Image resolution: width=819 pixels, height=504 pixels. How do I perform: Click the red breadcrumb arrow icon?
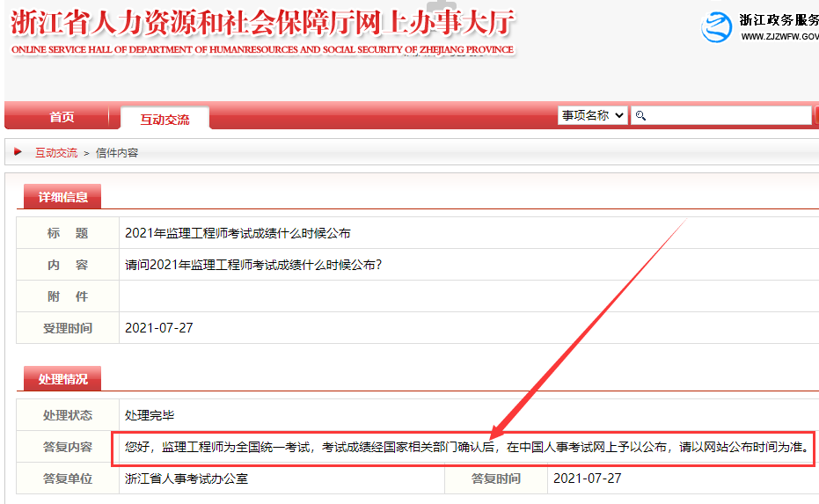(18, 152)
